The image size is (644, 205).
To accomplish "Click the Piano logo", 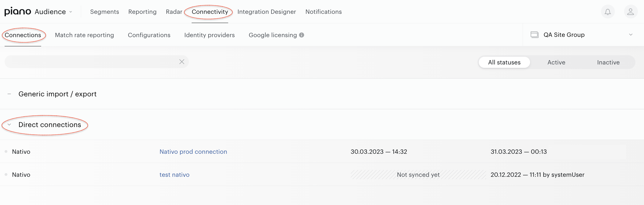I will (18, 12).
